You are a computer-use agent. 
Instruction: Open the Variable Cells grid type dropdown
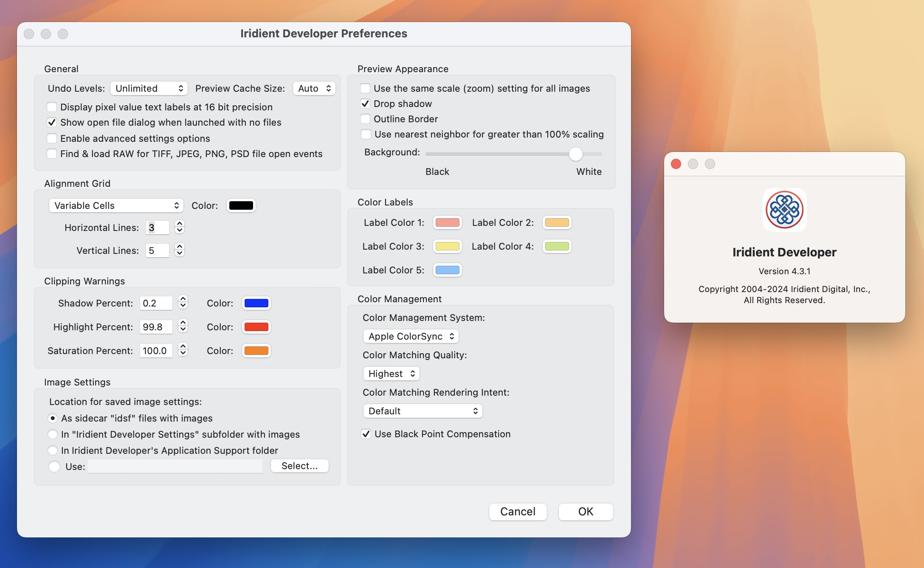116,205
